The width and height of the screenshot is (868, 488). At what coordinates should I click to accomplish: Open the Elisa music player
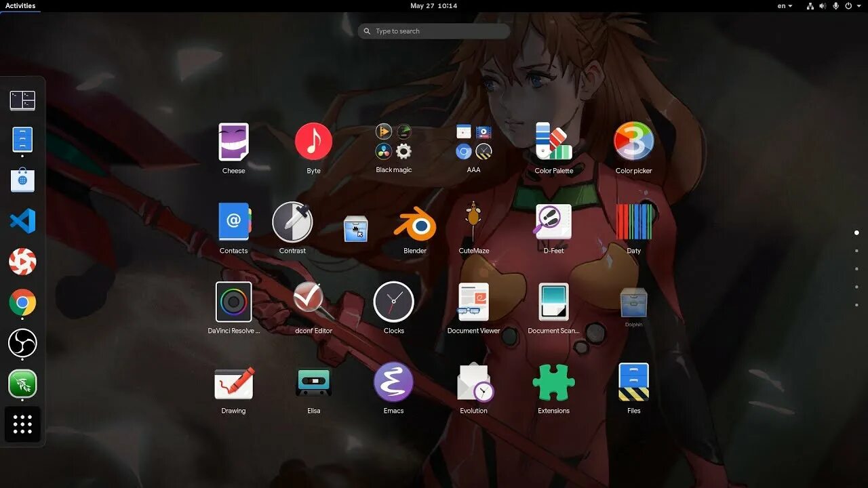tap(313, 382)
